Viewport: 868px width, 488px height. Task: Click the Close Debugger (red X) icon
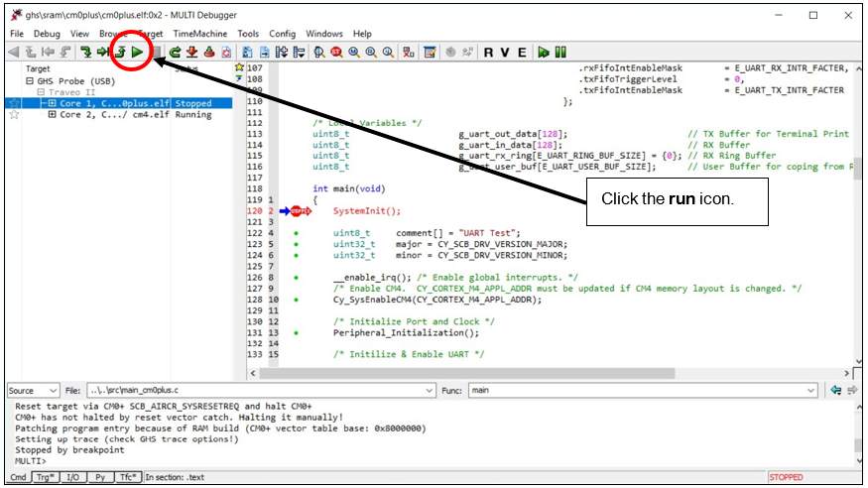(x=409, y=52)
